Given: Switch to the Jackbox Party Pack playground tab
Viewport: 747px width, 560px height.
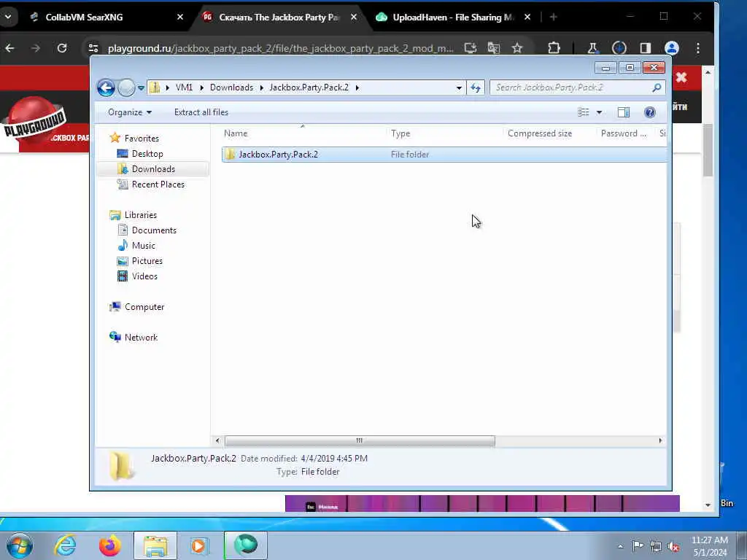Looking at the screenshot, I should pos(279,17).
